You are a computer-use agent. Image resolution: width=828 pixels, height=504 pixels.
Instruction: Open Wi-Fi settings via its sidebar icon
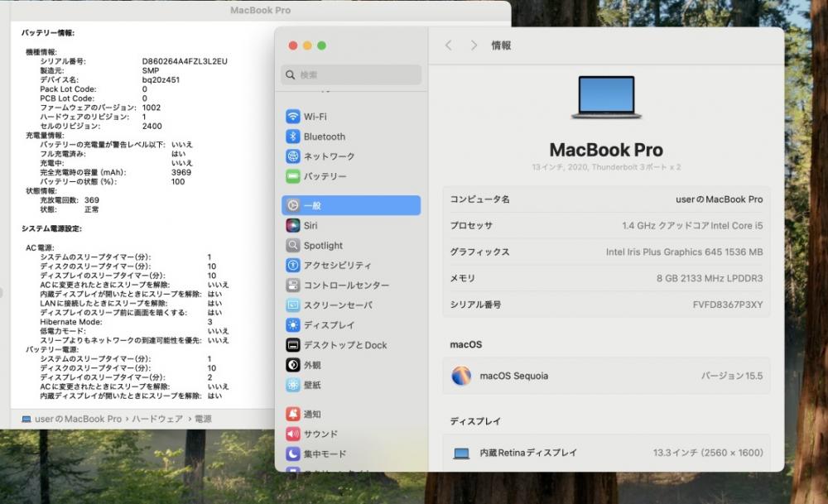coord(292,117)
